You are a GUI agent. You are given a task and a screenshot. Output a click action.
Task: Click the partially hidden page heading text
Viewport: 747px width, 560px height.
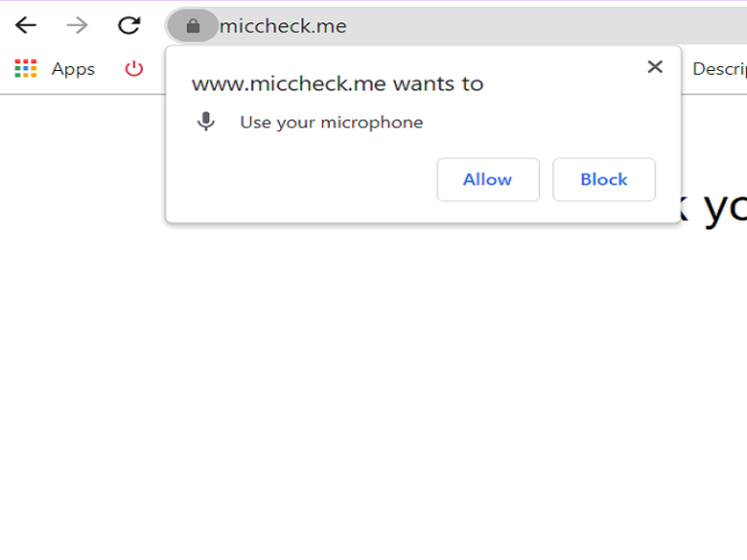pyautogui.click(x=720, y=206)
